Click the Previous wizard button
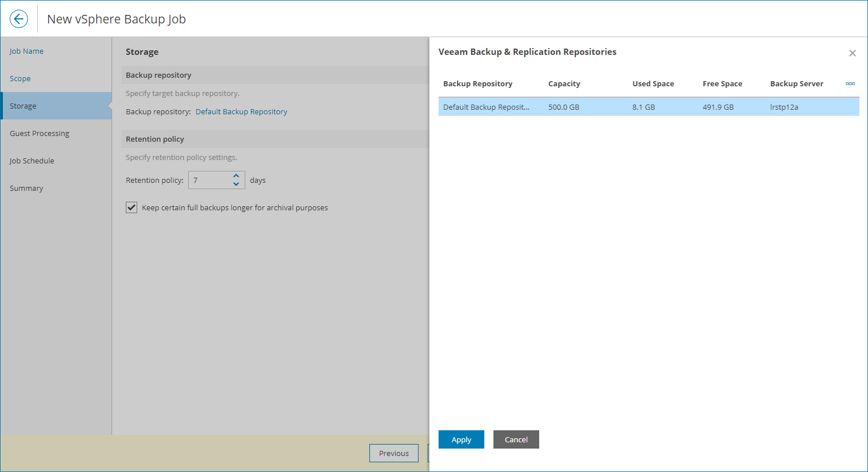Screen dimensions: 868x472 pyautogui.click(x=394, y=453)
